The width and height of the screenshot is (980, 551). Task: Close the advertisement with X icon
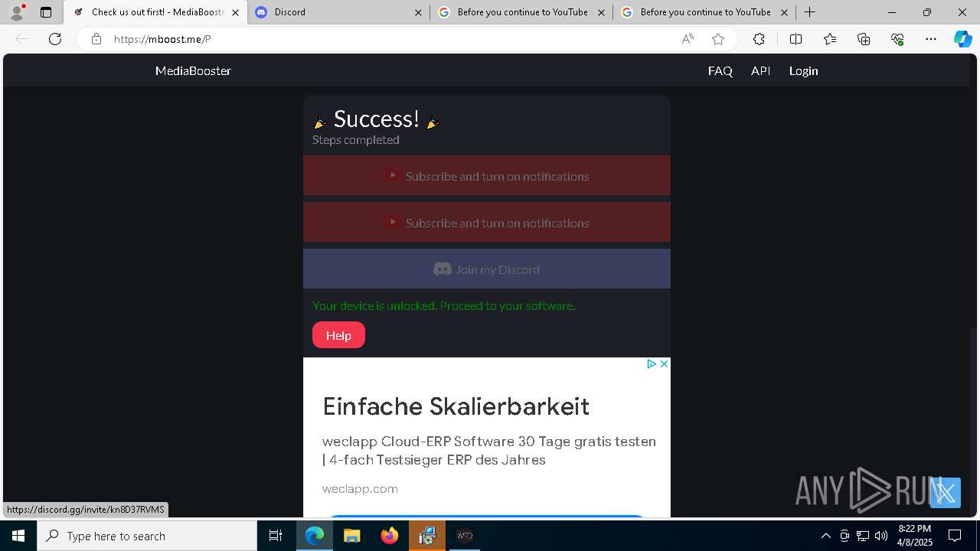[x=664, y=364]
